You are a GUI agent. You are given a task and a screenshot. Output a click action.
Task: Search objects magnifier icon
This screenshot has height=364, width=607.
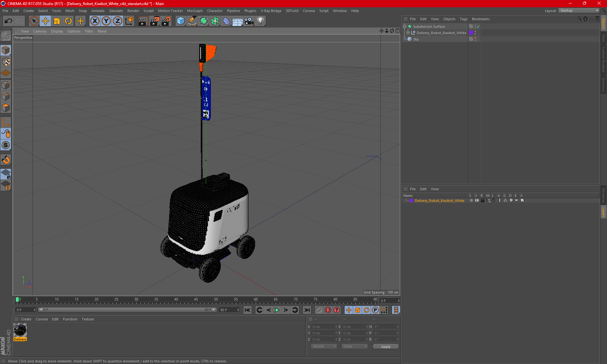coord(579,19)
